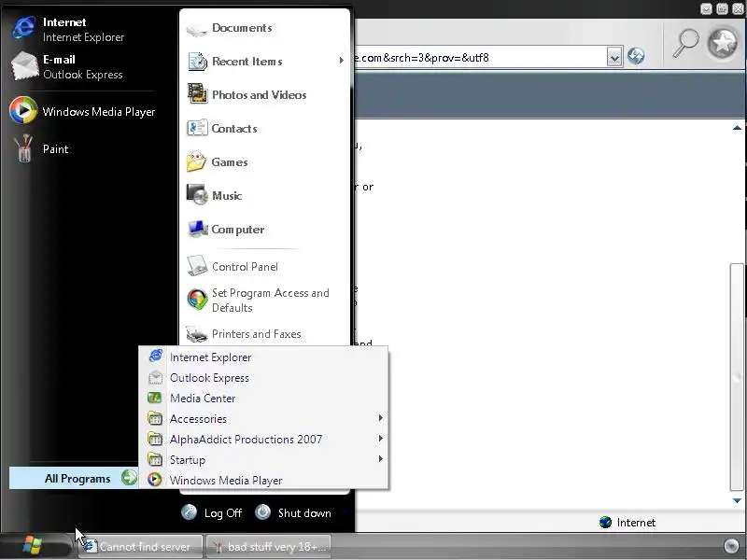The width and height of the screenshot is (747, 560).
Task: Click the All Programs green arrow
Action: [129, 477]
